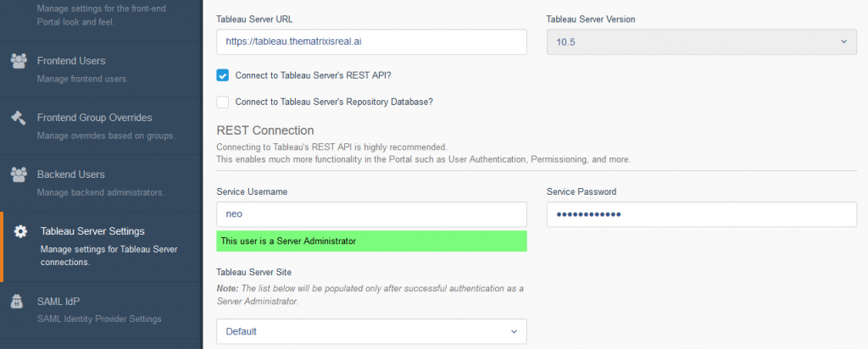The width and height of the screenshot is (868, 349).
Task: Select Tableau Server Settings sidebar entry
Action: coord(103,247)
